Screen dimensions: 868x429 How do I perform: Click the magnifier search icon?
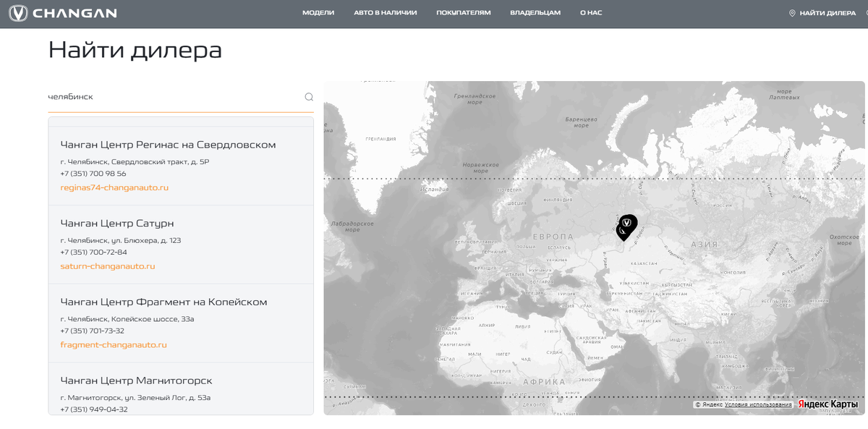point(309,97)
